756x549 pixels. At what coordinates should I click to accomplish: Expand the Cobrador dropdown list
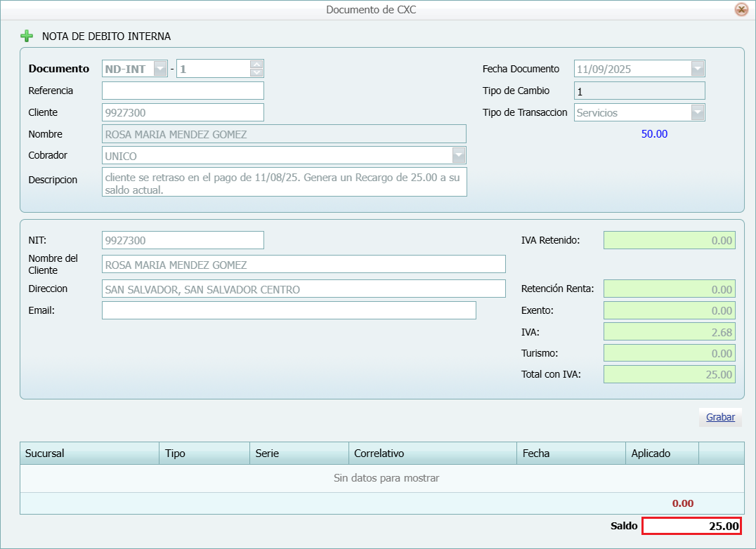pyautogui.click(x=458, y=155)
